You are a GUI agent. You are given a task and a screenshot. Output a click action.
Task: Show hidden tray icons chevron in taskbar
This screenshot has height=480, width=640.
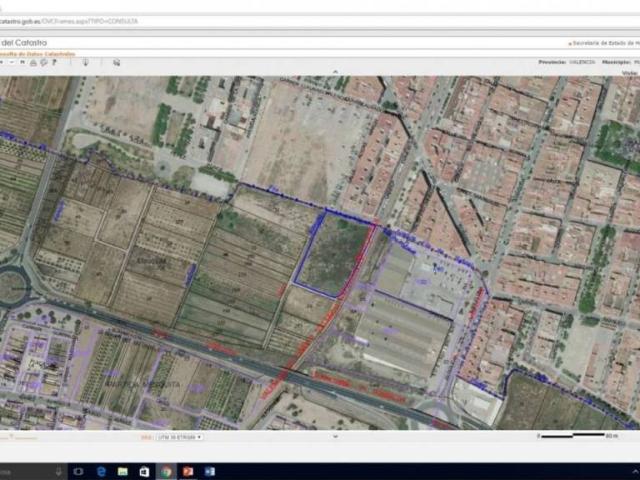tap(635, 471)
